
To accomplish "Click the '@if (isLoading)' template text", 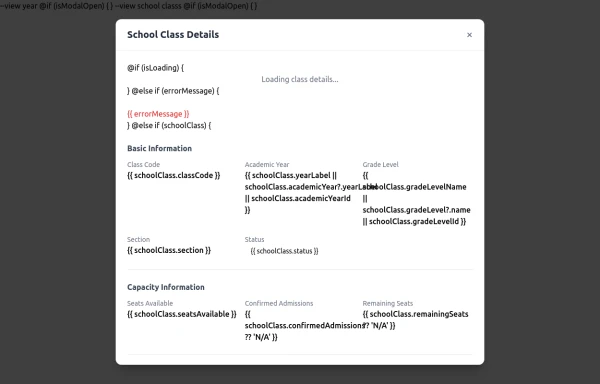I will [155, 68].
